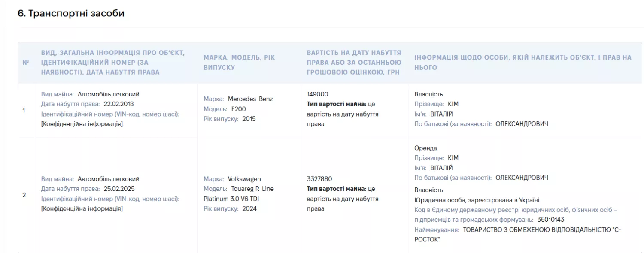Viewport: 644px width, 253px height.
Task: Click the 'Вартість на дату набуття права' column header
Action: [354, 63]
